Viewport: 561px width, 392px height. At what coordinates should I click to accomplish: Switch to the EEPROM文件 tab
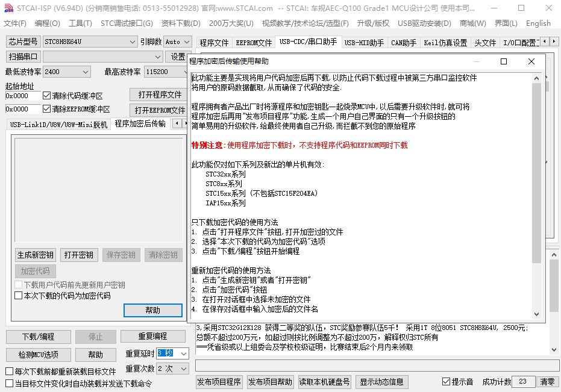pyautogui.click(x=254, y=43)
